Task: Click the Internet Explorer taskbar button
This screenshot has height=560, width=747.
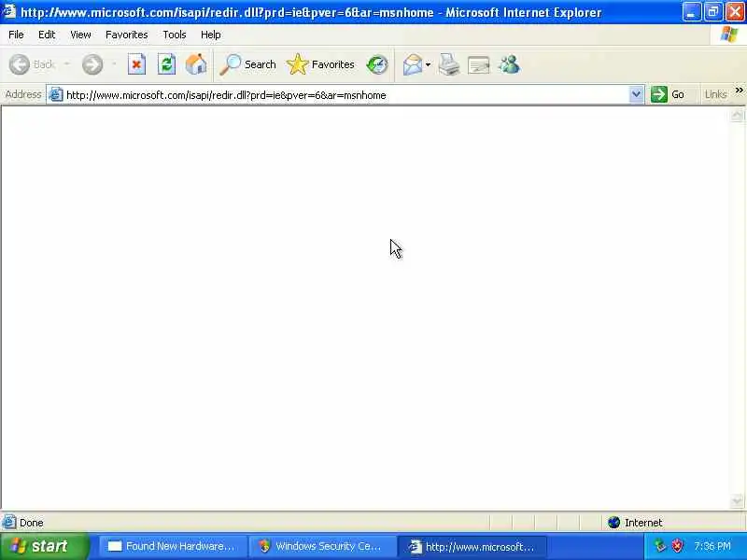Action: pos(472,547)
